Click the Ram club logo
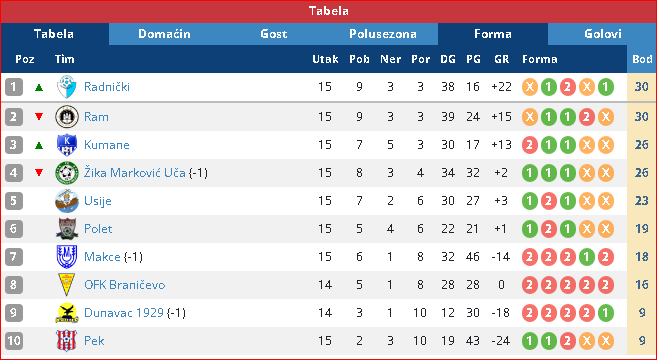 (x=67, y=117)
